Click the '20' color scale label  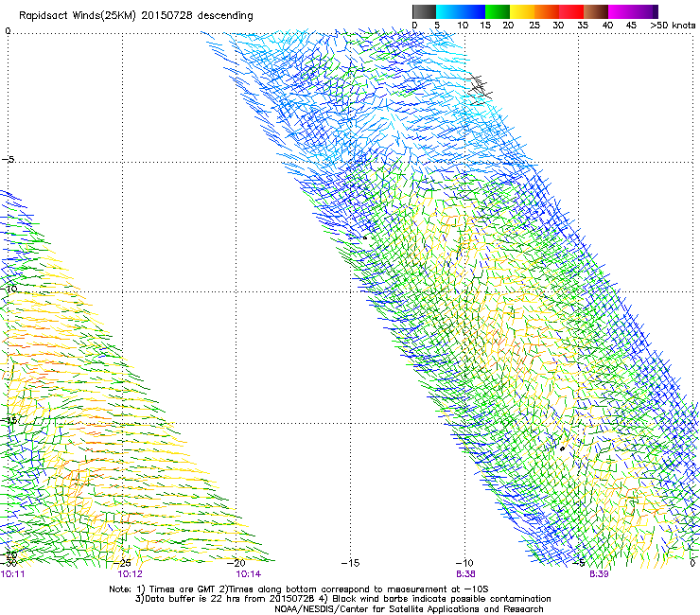coord(508,26)
